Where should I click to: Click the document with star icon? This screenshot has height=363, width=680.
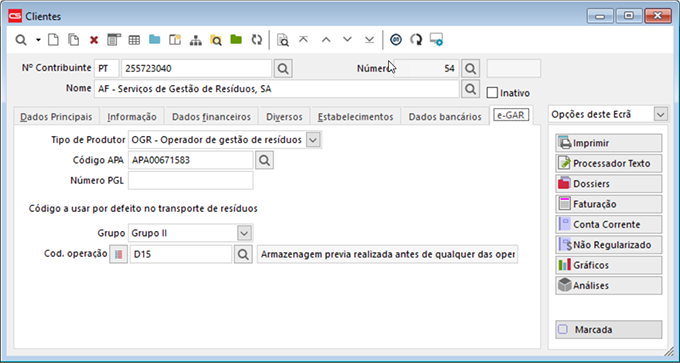175,40
